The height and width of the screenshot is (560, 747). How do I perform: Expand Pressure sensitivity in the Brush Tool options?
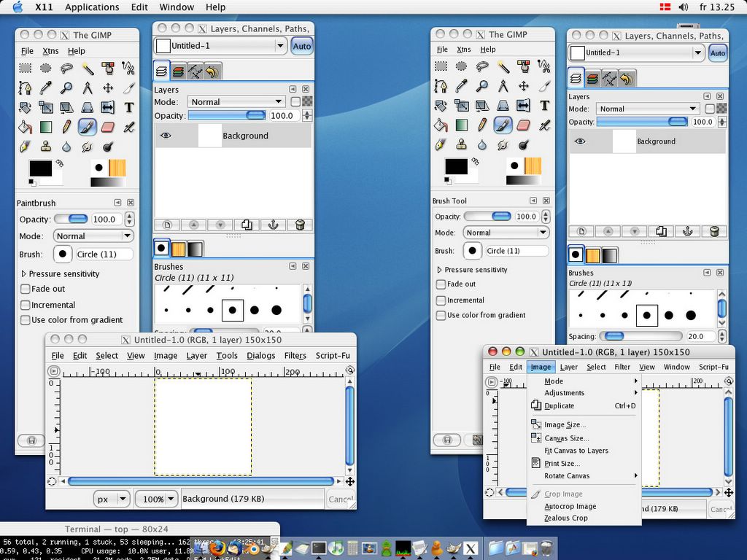(x=438, y=270)
